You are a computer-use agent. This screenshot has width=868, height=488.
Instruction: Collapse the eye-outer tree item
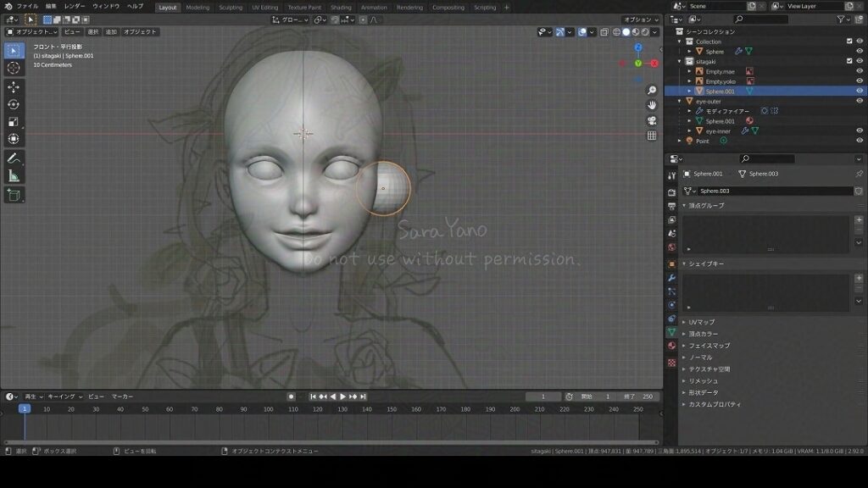[x=679, y=102]
